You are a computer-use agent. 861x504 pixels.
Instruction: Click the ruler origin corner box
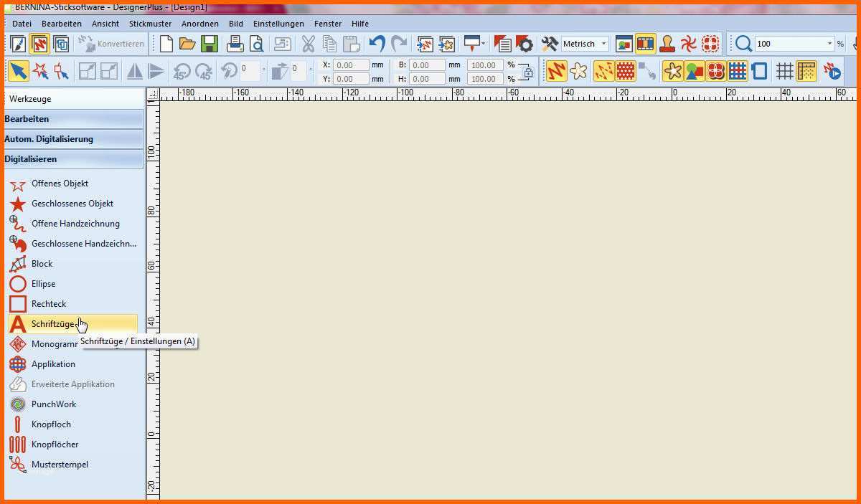152,94
